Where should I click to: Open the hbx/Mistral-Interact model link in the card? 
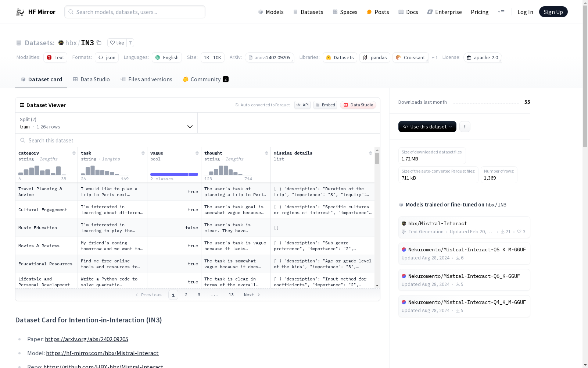102,353
